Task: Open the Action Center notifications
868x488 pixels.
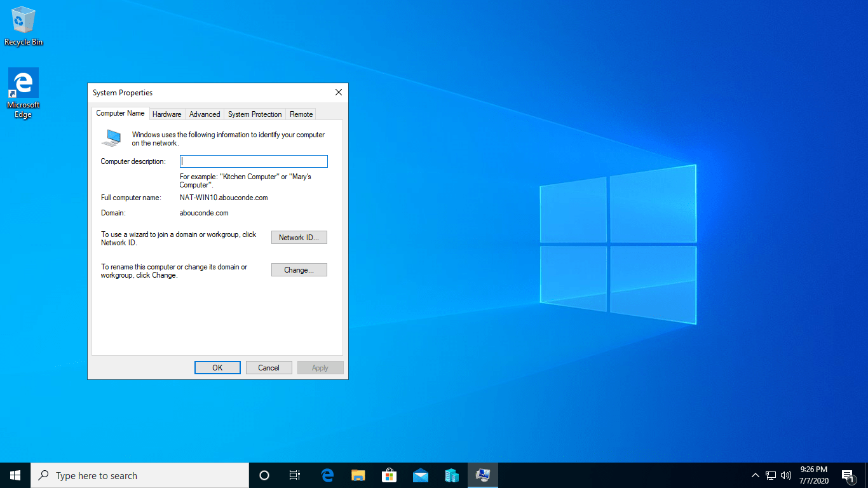Action: click(848, 475)
